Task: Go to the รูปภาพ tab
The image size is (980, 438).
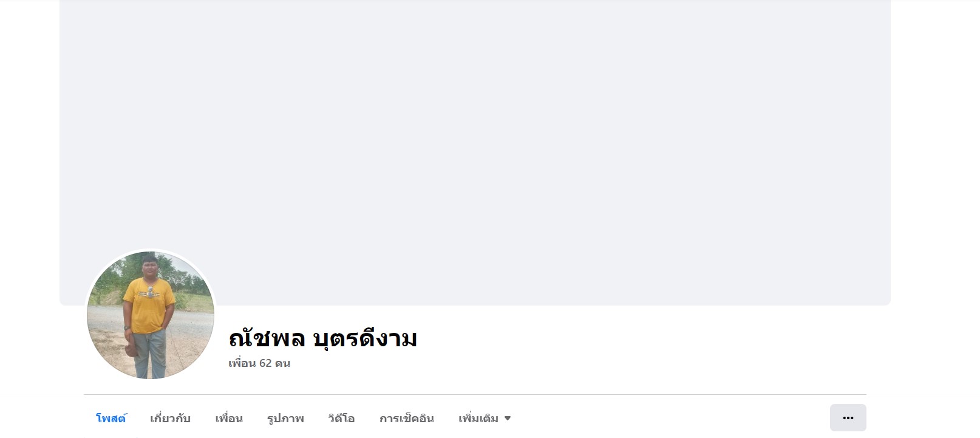Action: (285, 418)
